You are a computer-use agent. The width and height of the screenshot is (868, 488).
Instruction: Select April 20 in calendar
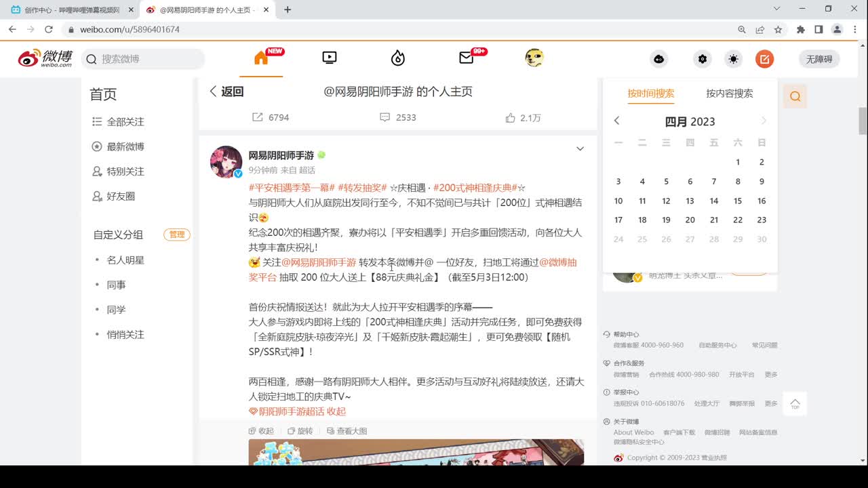(x=690, y=220)
